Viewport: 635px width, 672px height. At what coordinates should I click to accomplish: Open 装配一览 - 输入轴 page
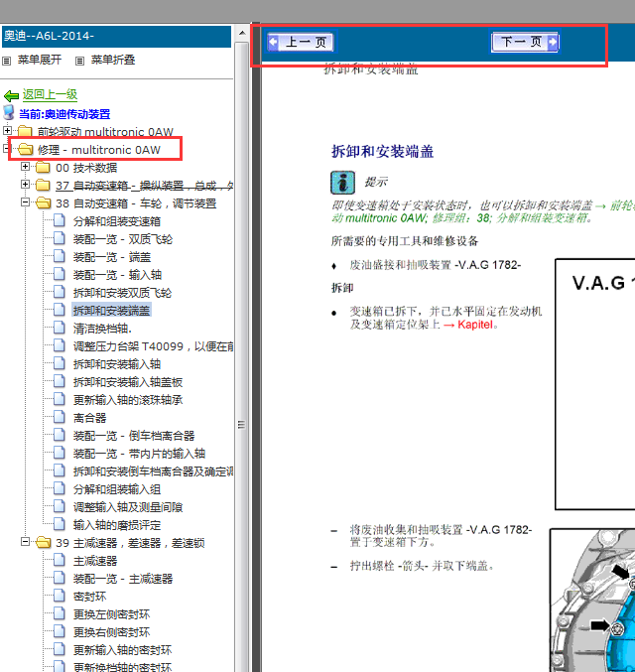(117, 275)
